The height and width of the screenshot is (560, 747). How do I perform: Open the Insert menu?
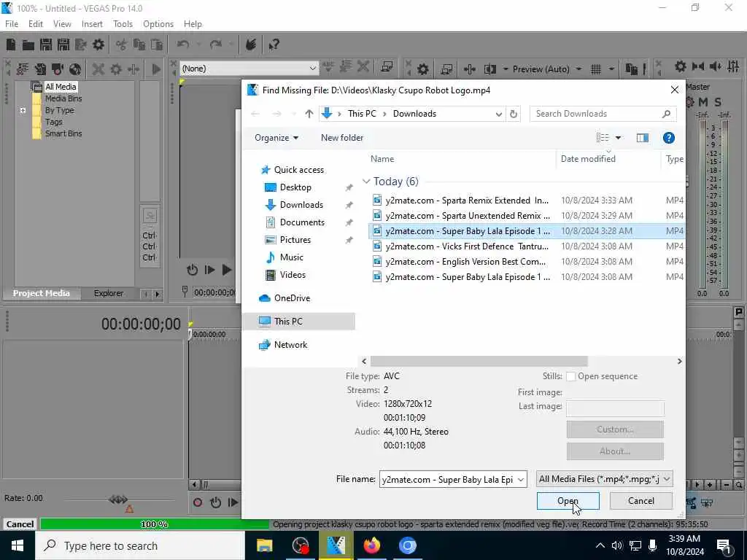click(92, 24)
